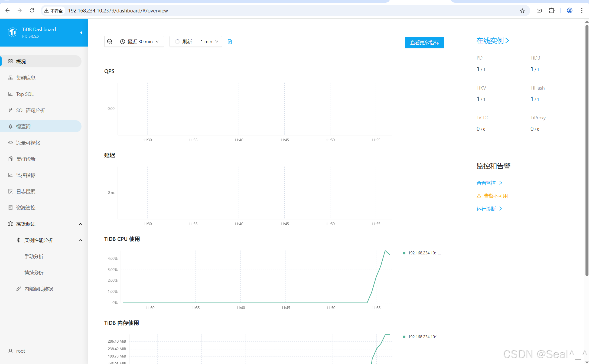Click the browser back arrow
This screenshot has width=589, height=364.
tap(8, 11)
